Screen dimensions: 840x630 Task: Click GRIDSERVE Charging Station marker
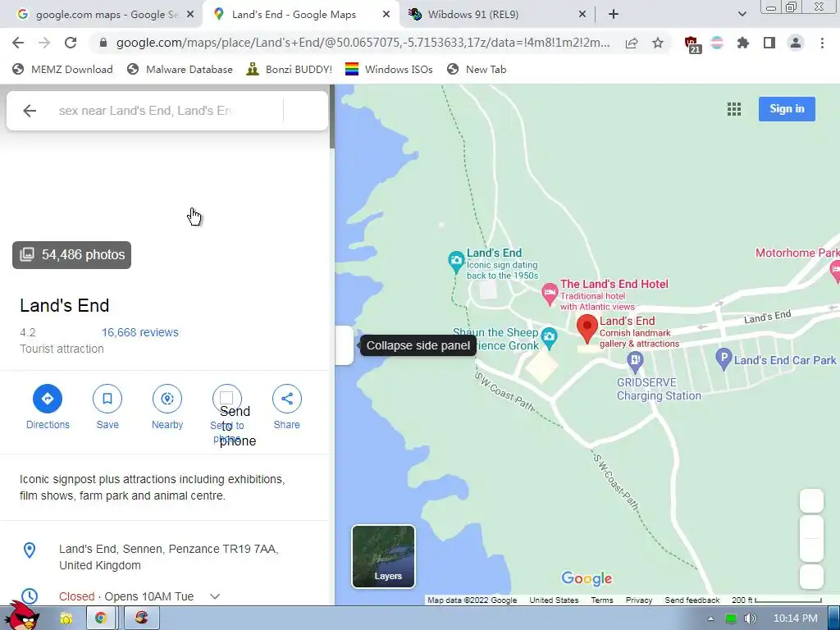[x=635, y=362]
